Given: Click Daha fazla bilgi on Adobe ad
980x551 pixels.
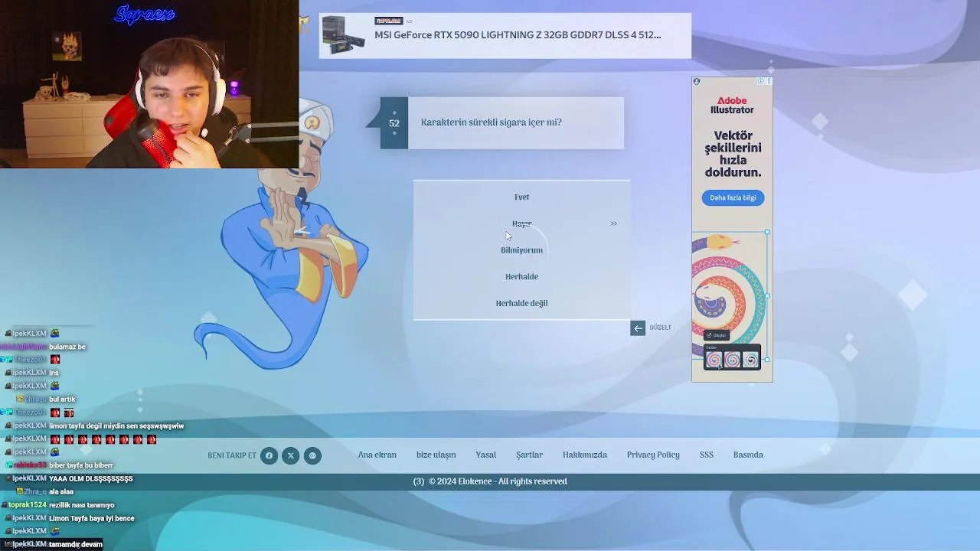Looking at the screenshot, I should click(733, 197).
